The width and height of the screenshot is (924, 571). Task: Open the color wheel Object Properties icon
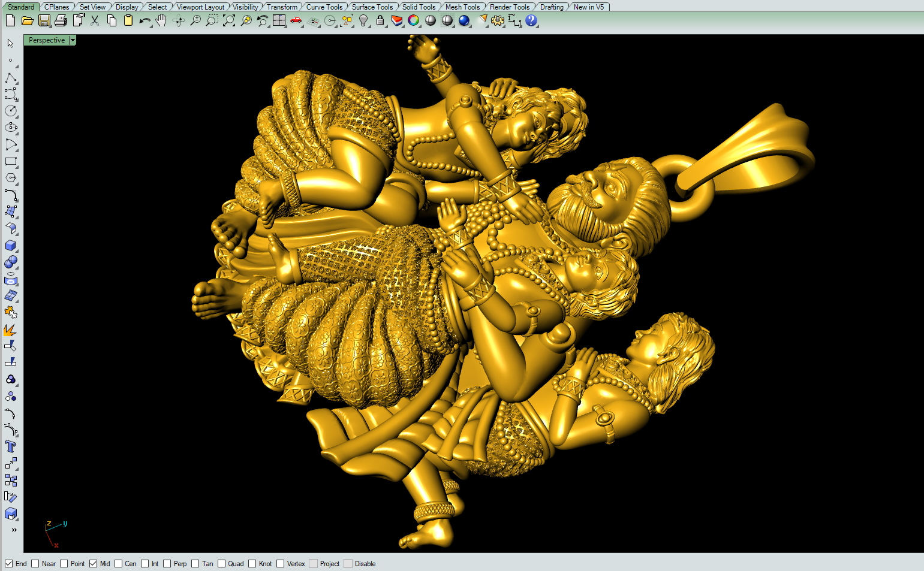point(414,20)
